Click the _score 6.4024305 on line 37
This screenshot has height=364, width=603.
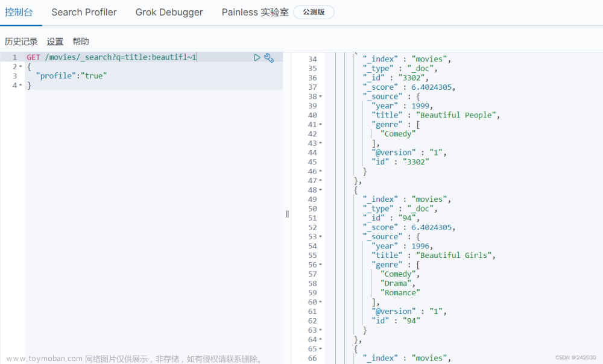431,87
